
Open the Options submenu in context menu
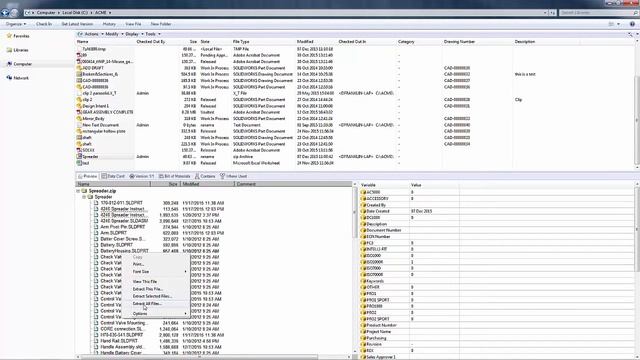pos(156,313)
